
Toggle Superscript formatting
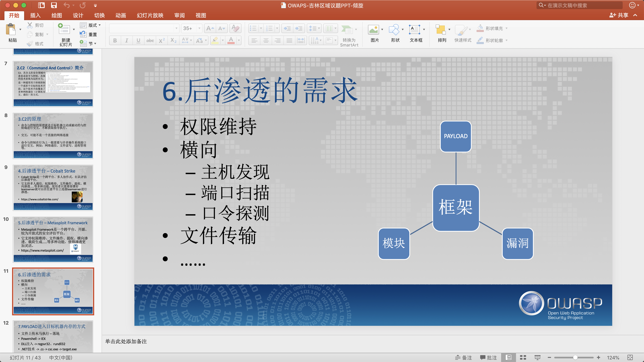(162, 40)
